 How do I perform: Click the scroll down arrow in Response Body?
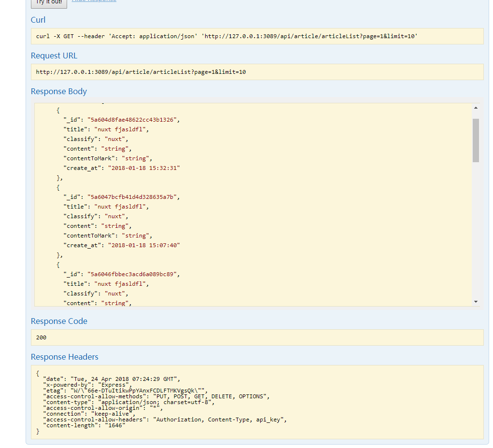click(x=476, y=302)
